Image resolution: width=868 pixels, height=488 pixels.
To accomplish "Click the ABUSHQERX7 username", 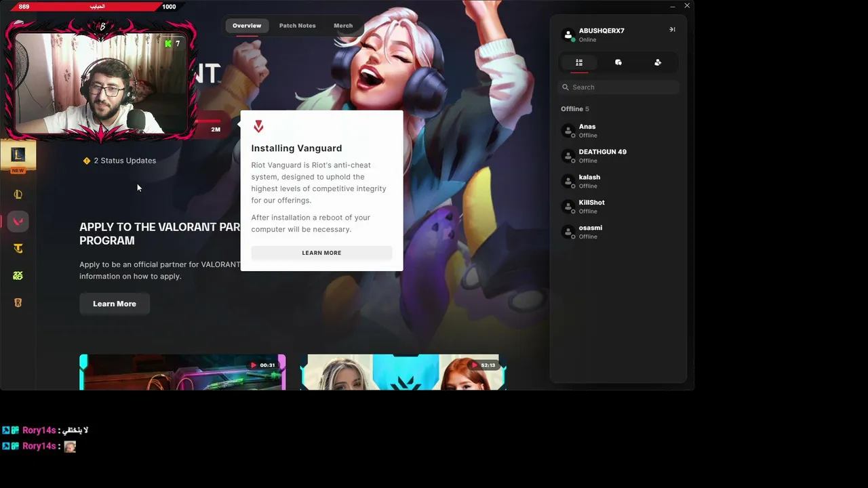I will tap(601, 30).
